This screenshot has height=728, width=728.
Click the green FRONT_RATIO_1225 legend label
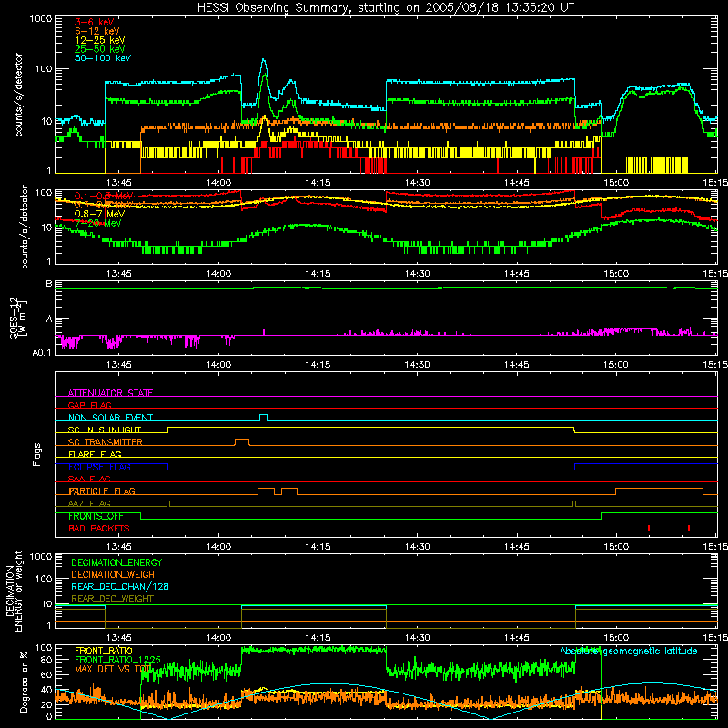tap(117, 660)
